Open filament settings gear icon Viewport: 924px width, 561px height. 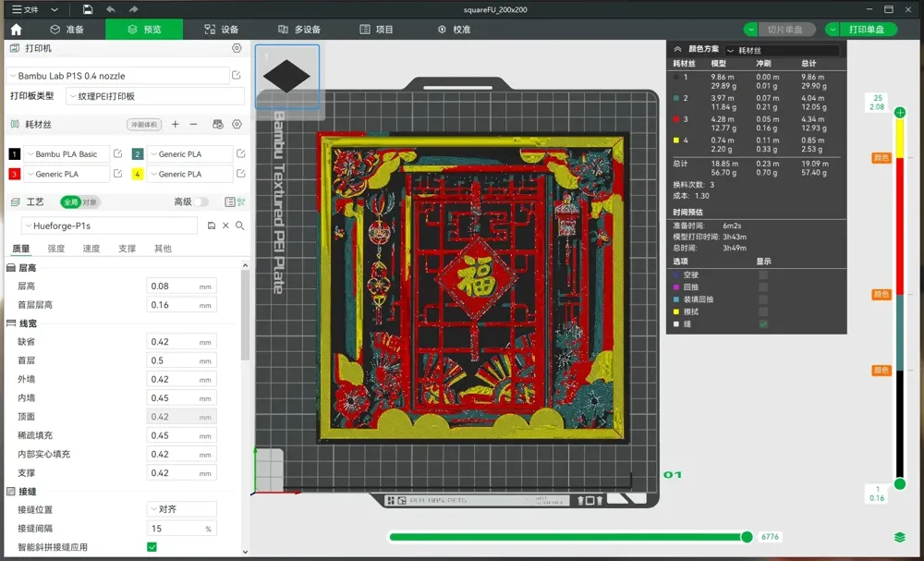237,125
